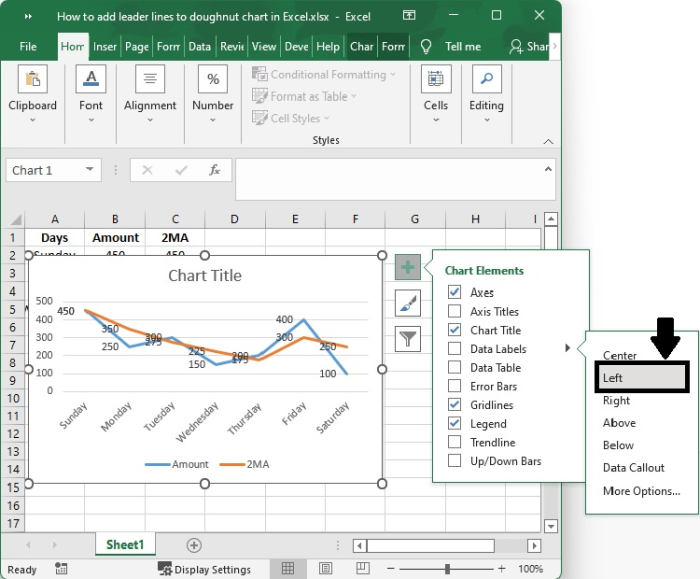Viewport: 700px width, 579px height.
Task: Click the Chart Elements plus button
Action: 408,267
